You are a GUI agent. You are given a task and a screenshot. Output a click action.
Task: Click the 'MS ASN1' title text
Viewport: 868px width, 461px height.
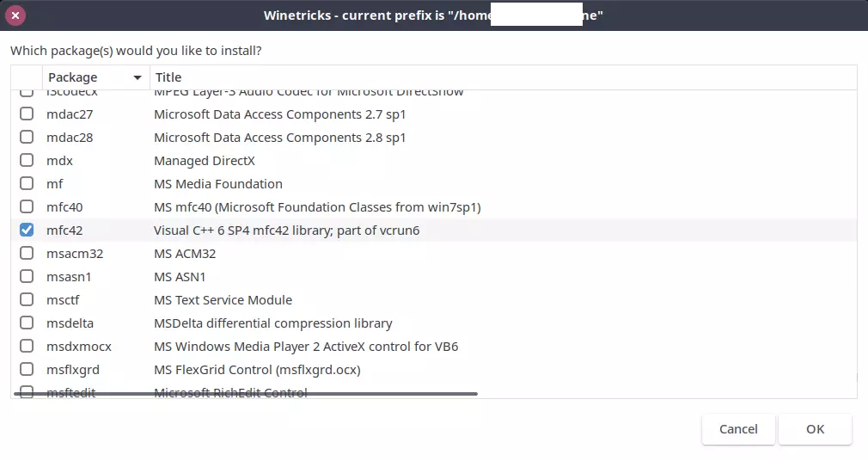pyautogui.click(x=180, y=277)
